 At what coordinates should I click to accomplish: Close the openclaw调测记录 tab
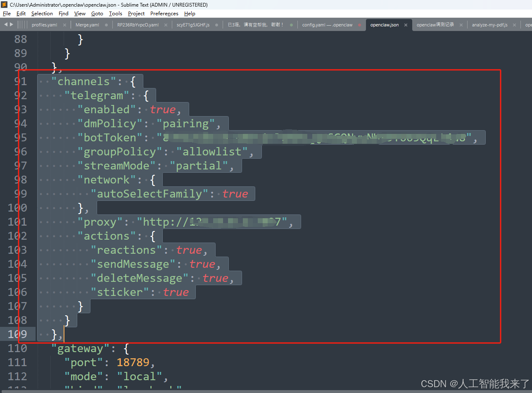point(461,25)
